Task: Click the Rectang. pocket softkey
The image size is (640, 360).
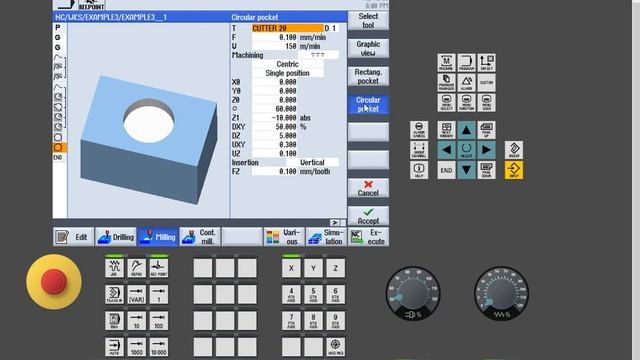Action: [368, 76]
